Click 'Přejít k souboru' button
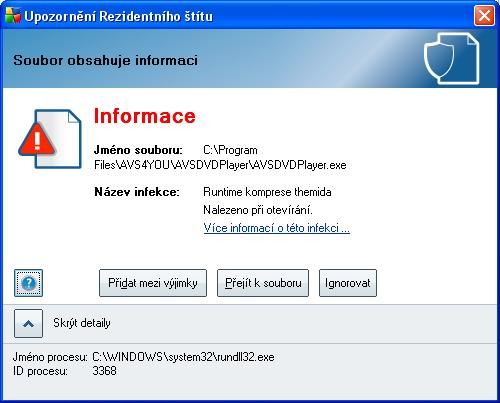 point(263,283)
